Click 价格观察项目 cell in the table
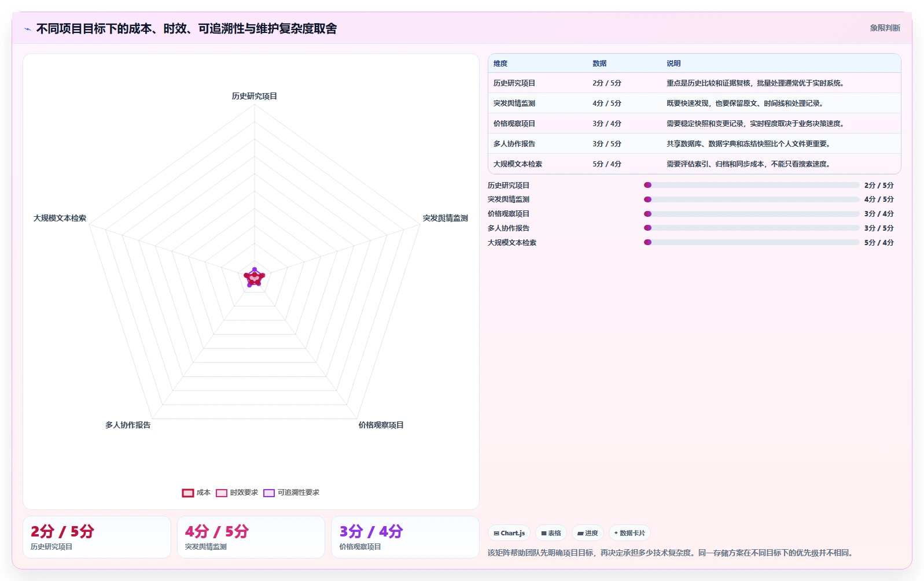The image size is (924, 581). pyautogui.click(x=514, y=124)
